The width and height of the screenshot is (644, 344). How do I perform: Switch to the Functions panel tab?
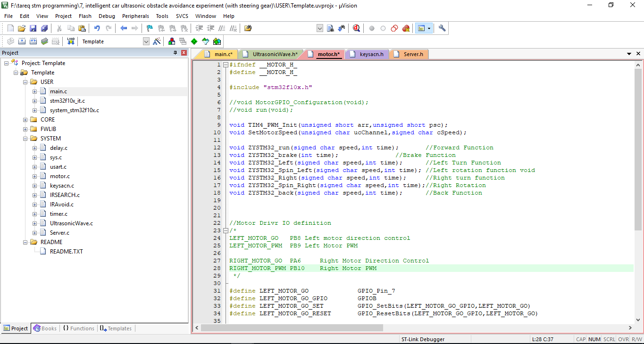tap(78, 328)
